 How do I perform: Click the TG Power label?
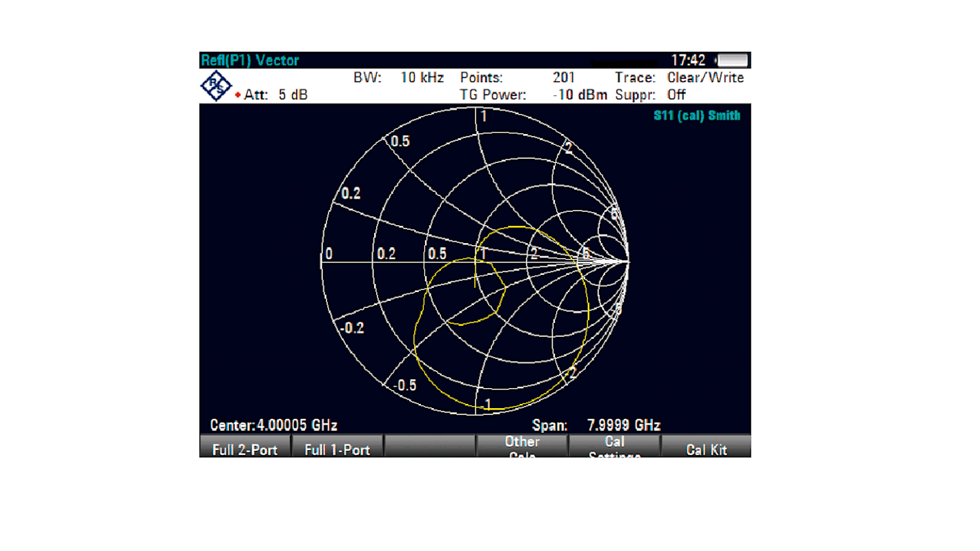pyautogui.click(x=493, y=95)
